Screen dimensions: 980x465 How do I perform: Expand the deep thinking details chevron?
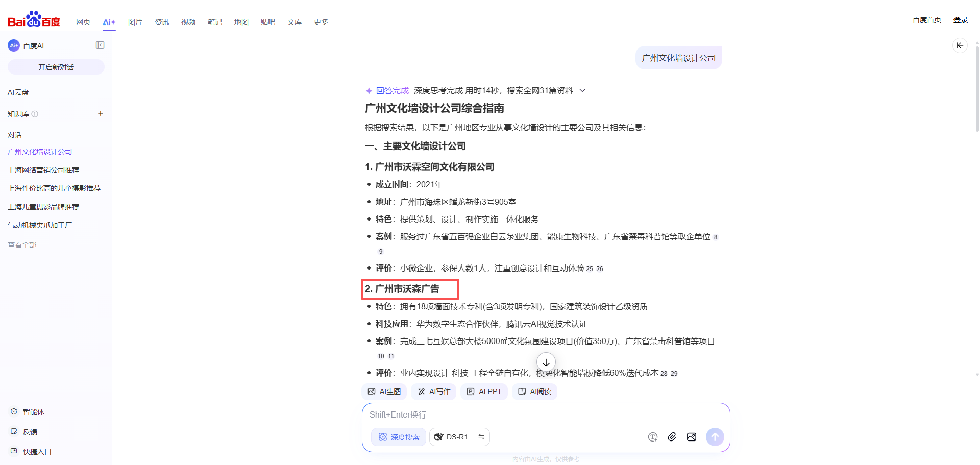[x=582, y=90]
